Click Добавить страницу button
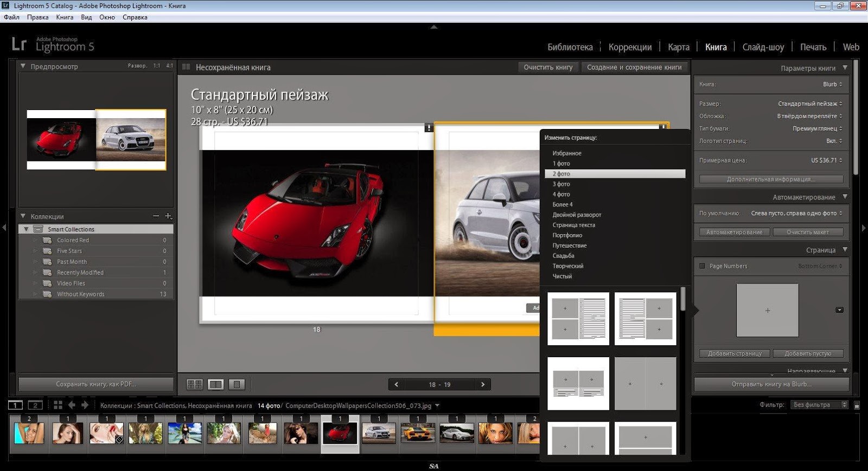The image size is (868, 471). click(735, 353)
